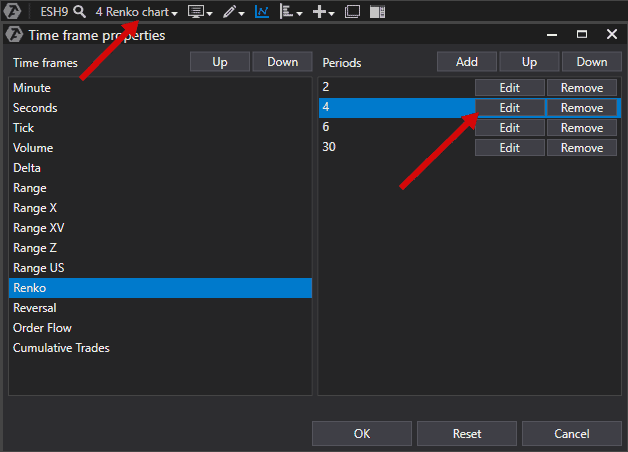628x452 pixels.
Task: Open the 4 Renko chart timeframe dropdown
Action: pyautogui.click(x=137, y=12)
